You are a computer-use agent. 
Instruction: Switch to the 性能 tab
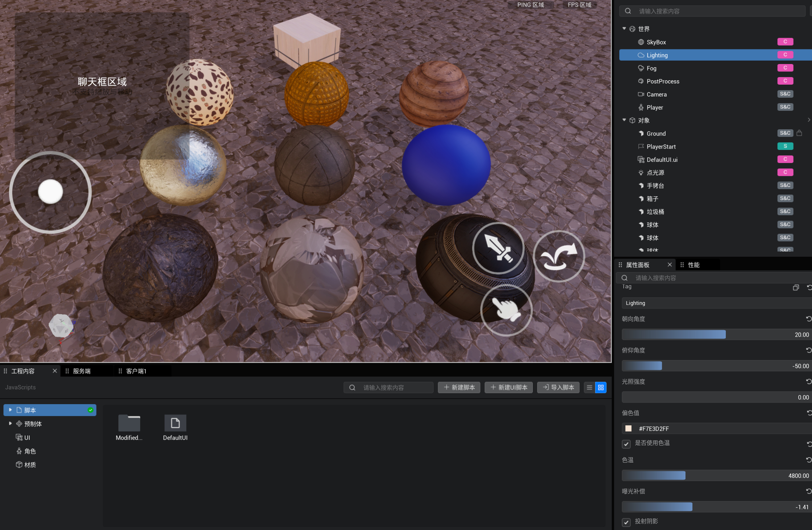tap(694, 265)
